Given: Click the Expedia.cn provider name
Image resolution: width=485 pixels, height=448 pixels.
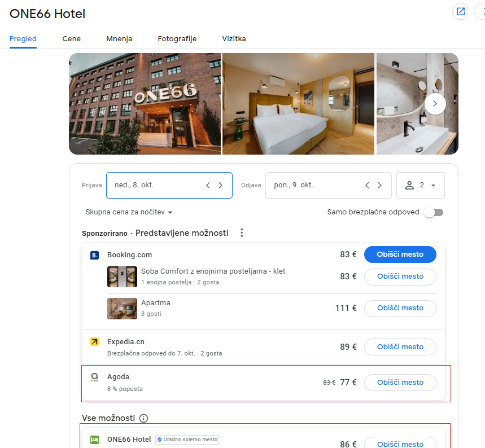Looking at the screenshot, I should [126, 342].
